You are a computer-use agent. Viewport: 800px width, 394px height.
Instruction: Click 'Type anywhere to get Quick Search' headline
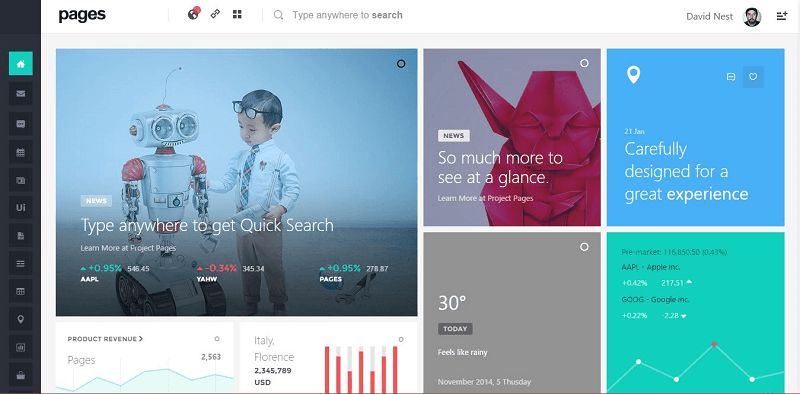(207, 225)
